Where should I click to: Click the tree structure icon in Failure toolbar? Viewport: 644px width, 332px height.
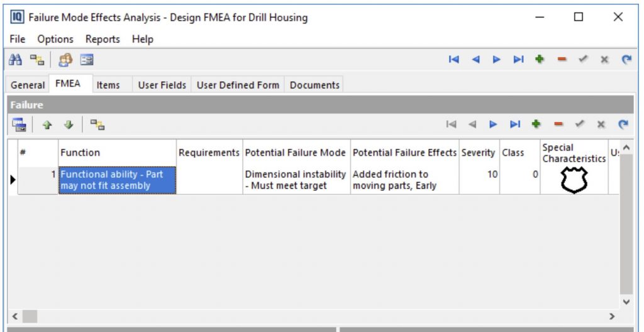[x=97, y=124]
